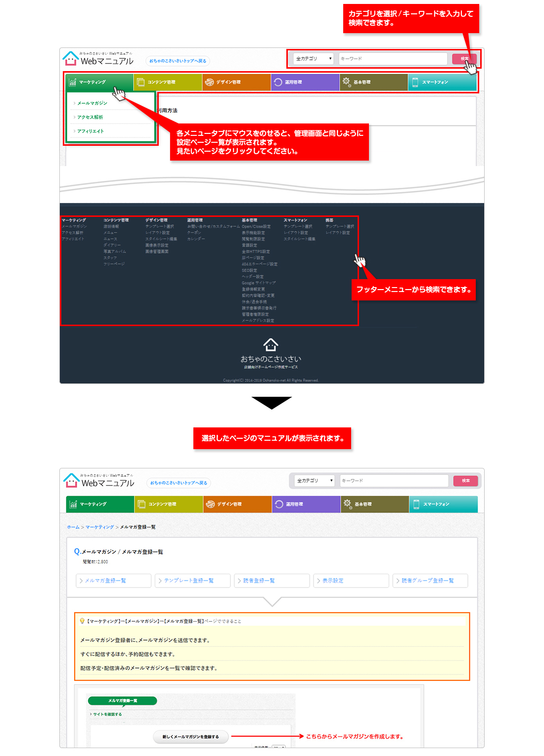Click おちゃのこさいさいトップへ戻る in the lower screenshot
Image resolution: width=544 pixels, height=756 pixels.
[179, 483]
